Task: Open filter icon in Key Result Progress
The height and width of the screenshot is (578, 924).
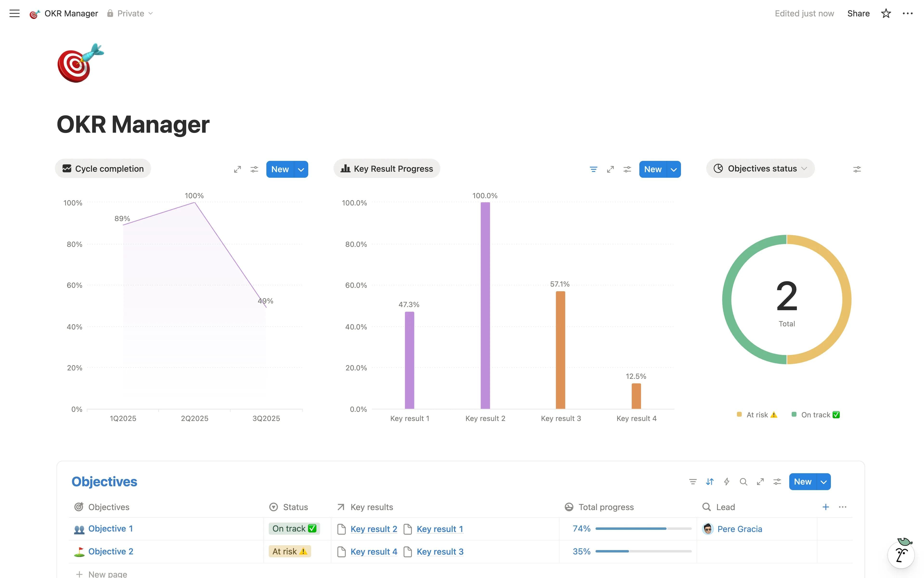Action: click(593, 169)
